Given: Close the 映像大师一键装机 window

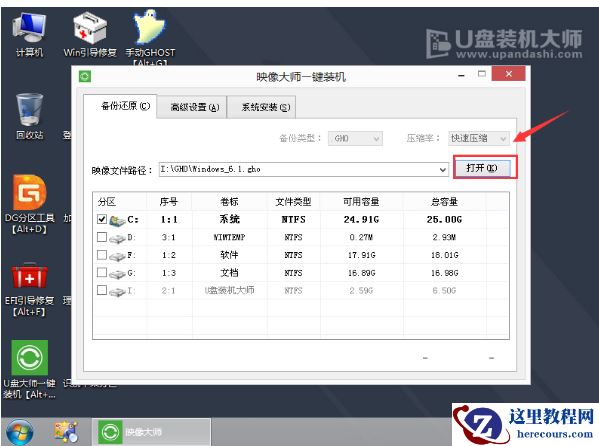Looking at the screenshot, I should point(508,74).
